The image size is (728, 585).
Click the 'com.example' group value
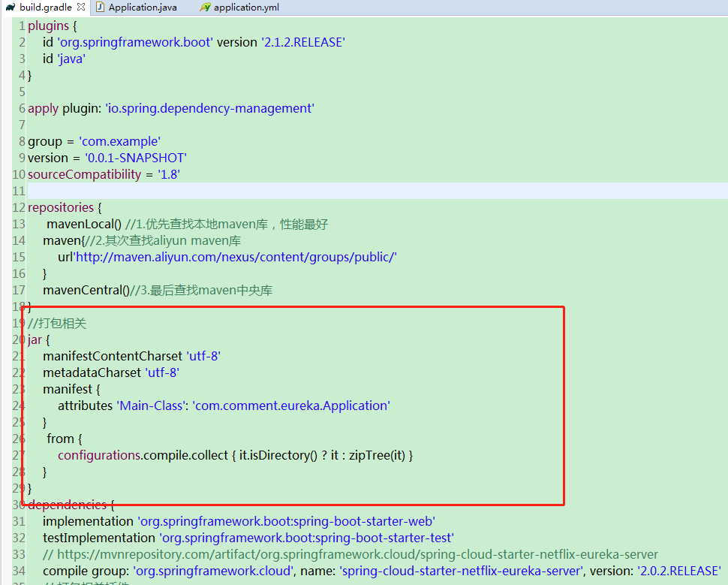[120, 141]
